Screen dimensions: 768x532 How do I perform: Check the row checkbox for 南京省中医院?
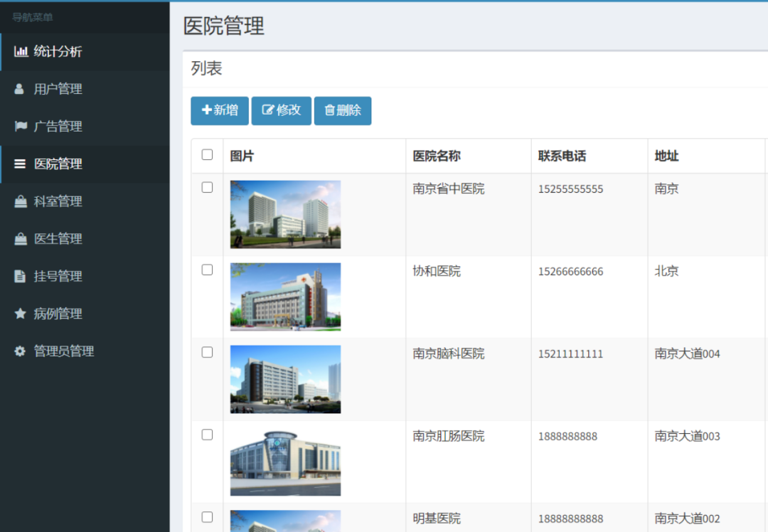pos(207,188)
